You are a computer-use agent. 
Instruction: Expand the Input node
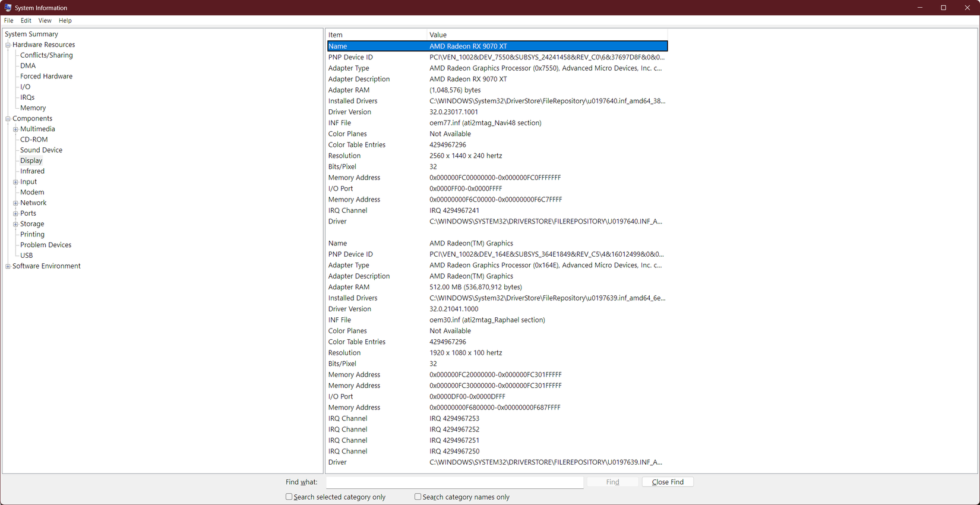[x=15, y=182]
